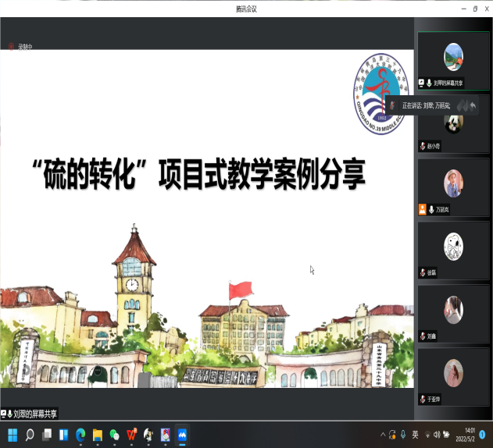Open WPS Office from taskbar

click(132, 434)
